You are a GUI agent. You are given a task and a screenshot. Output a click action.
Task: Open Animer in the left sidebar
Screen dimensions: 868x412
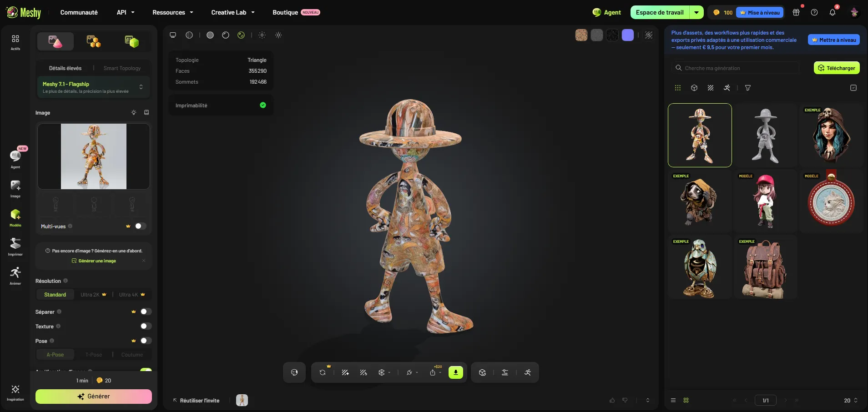coord(15,276)
